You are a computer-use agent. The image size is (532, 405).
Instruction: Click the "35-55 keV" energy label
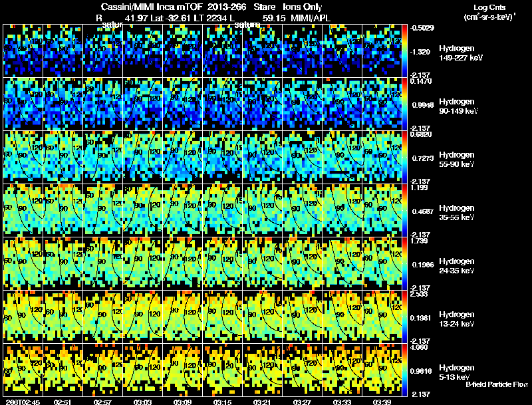[456, 217]
